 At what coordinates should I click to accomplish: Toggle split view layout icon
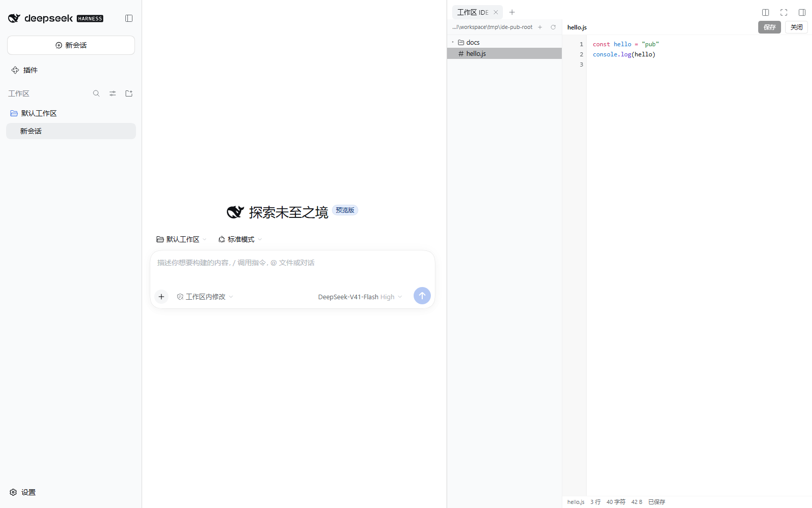766,12
